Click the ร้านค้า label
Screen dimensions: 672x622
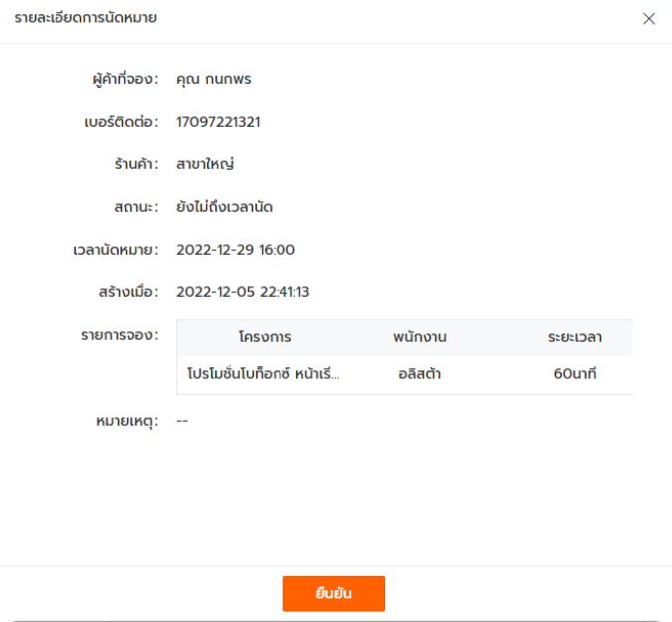point(137,164)
